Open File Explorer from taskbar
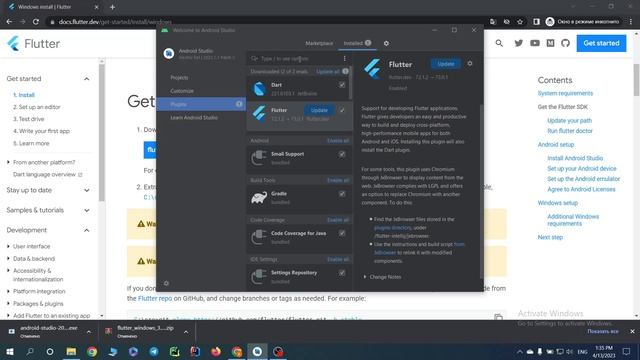640x360 pixels. [71, 351]
